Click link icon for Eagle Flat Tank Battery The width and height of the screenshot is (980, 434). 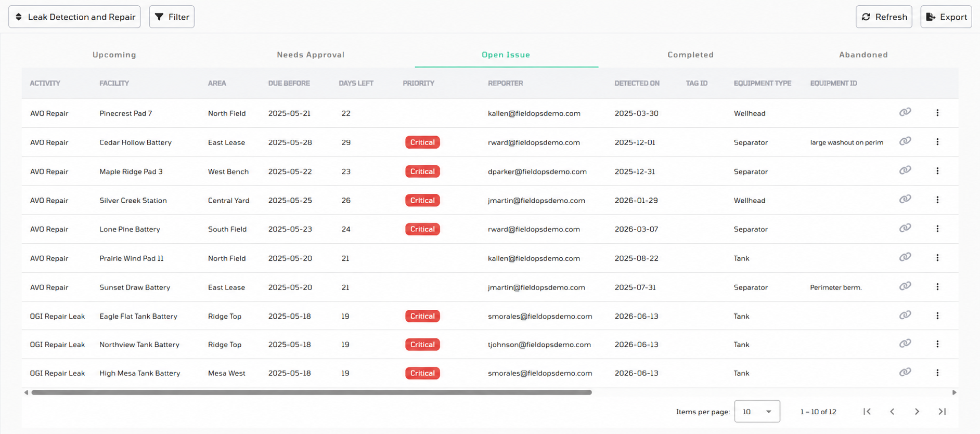point(905,315)
